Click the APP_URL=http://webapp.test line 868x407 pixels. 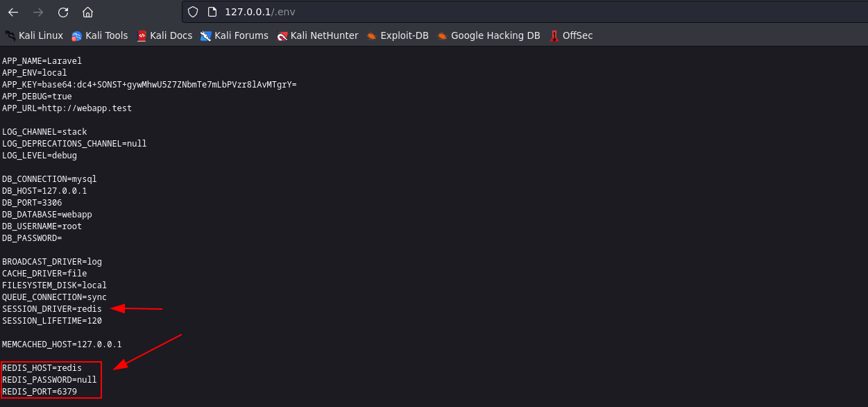(67, 108)
